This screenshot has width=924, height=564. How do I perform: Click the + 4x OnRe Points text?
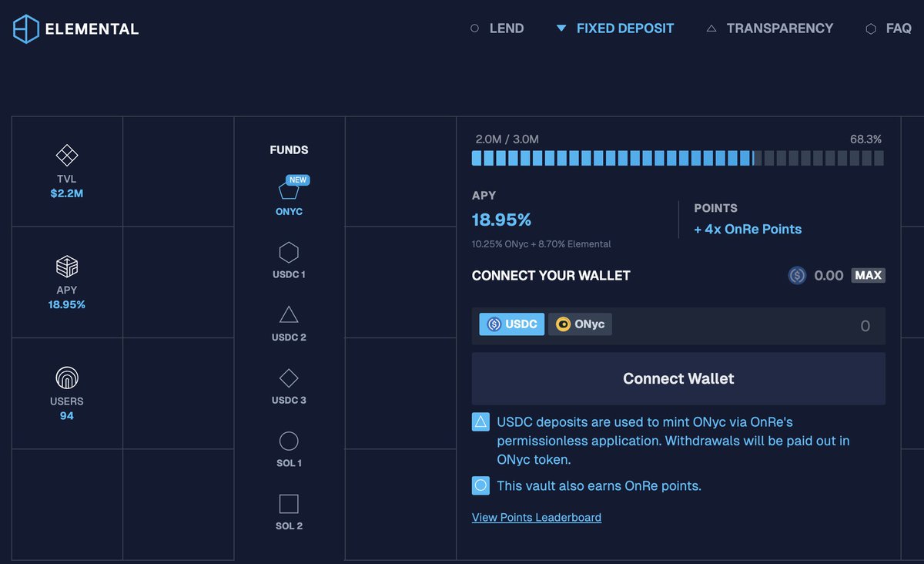coord(748,229)
